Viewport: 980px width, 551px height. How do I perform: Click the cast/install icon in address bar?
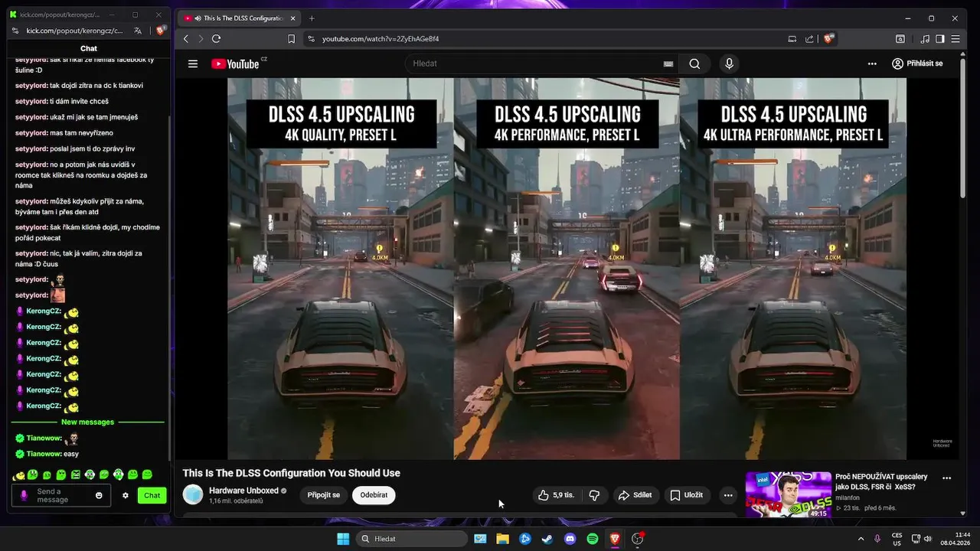pyautogui.click(x=792, y=38)
